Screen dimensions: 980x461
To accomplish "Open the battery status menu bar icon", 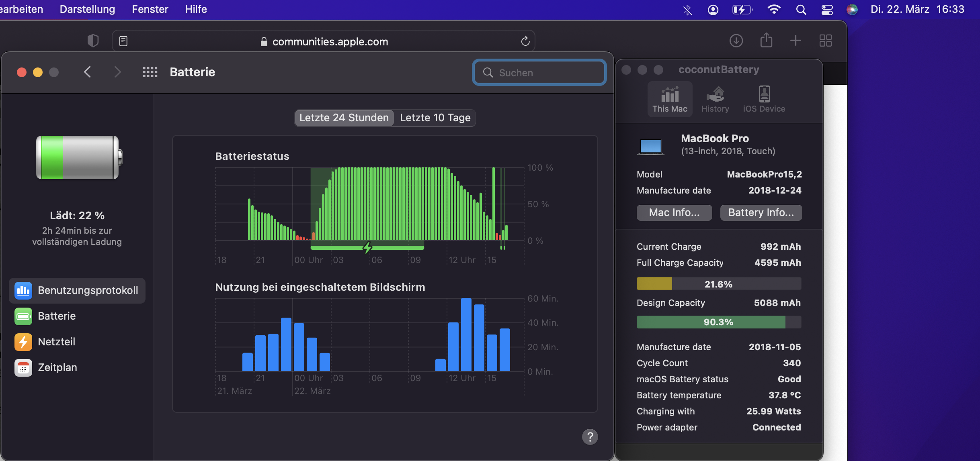I will click(742, 9).
